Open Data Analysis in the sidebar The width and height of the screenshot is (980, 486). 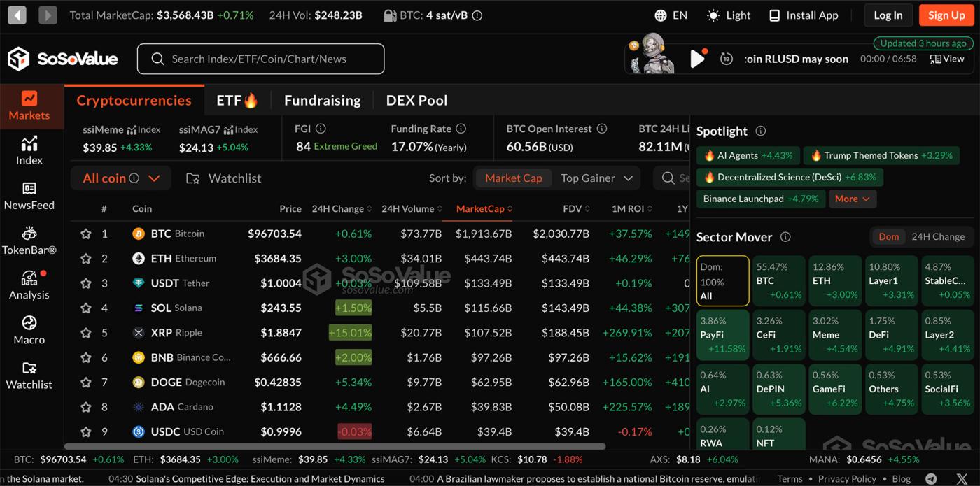tap(29, 285)
